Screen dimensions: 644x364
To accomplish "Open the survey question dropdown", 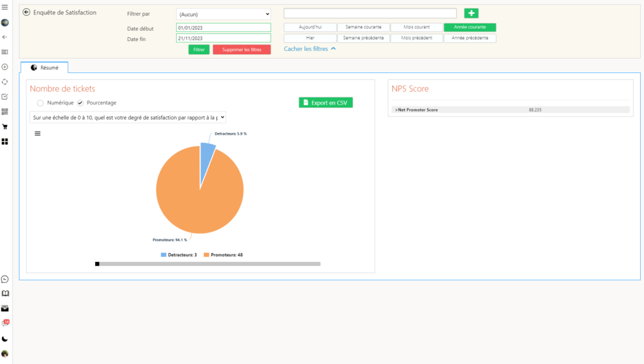I will coord(128,117).
